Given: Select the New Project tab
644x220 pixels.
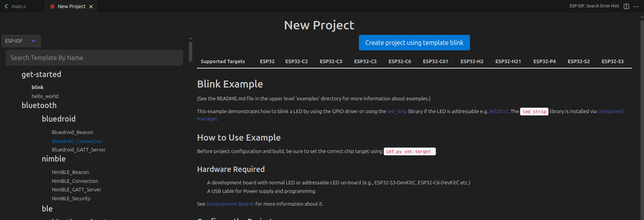Looking at the screenshot, I should tap(71, 7).
